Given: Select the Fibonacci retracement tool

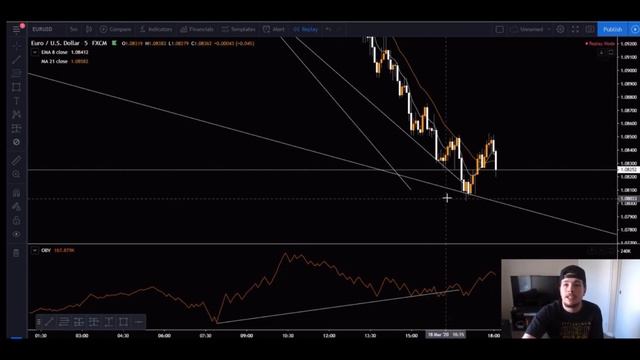Looking at the screenshot, I should click(x=16, y=73).
